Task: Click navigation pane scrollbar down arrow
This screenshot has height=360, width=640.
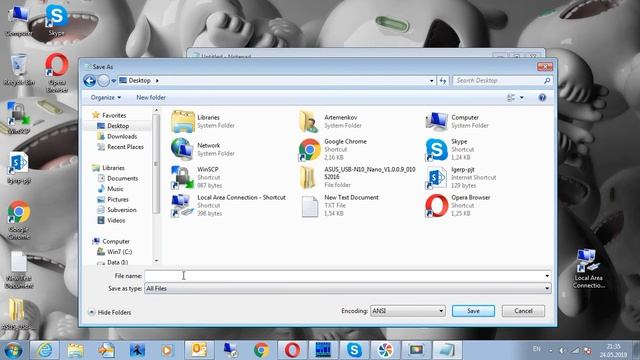Action: click(156, 260)
